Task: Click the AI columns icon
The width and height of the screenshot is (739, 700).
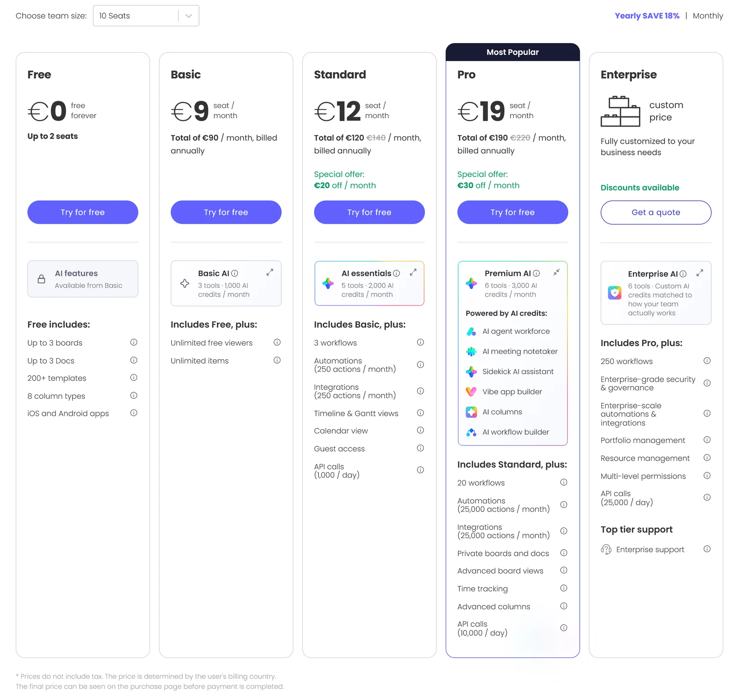Action: [471, 412]
